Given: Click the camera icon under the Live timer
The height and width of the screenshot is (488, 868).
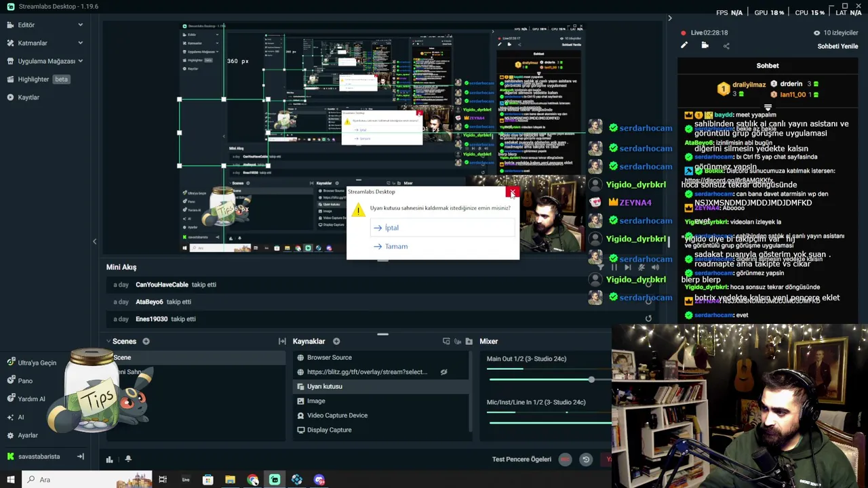Looking at the screenshot, I should (705, 45).
